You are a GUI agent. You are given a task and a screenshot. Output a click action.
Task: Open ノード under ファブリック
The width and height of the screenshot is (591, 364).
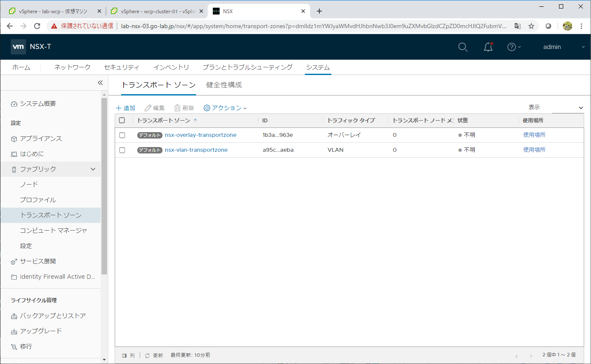click(x=29, y=185)
